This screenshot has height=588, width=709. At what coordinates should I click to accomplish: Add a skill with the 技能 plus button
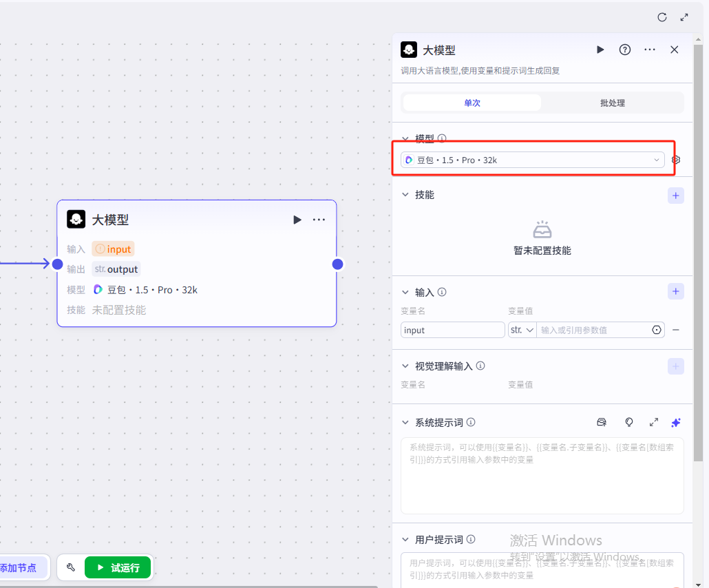pyautogui.click(x=676, y=196)
